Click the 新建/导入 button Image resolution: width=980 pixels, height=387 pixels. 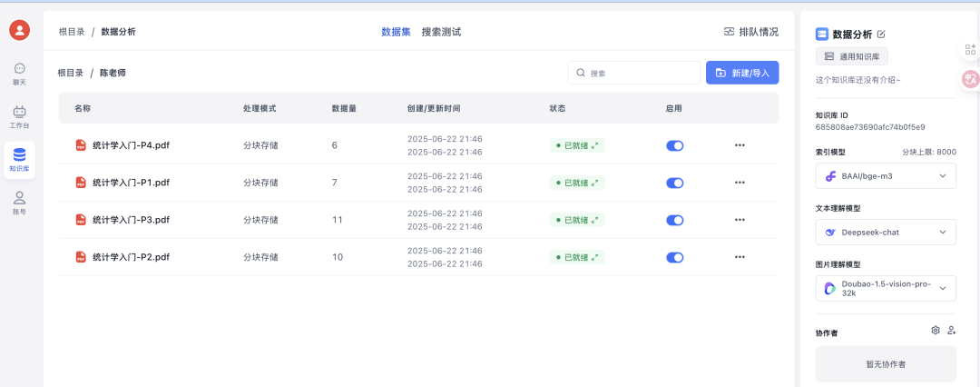(741, 73)
